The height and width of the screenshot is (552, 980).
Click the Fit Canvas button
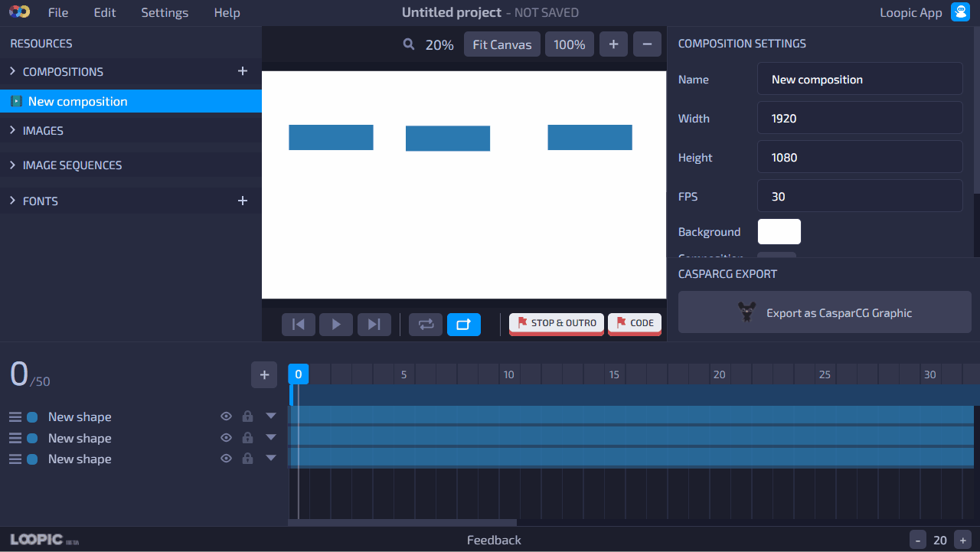[x=502, y=44]
